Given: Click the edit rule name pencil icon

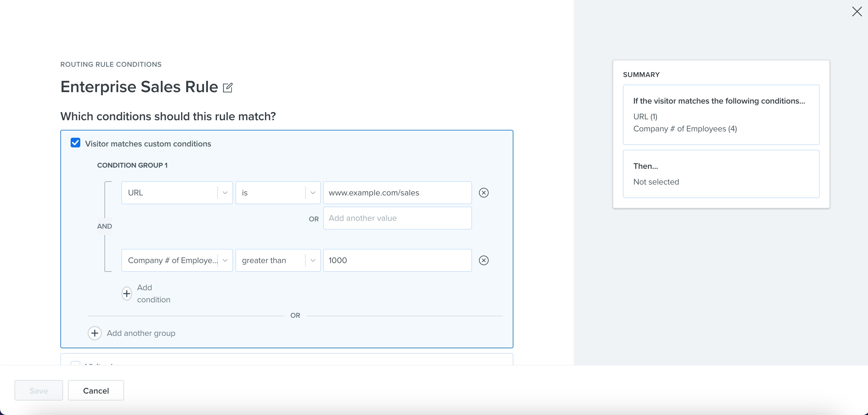Looking at the screenshot, I should coord(228,88).
